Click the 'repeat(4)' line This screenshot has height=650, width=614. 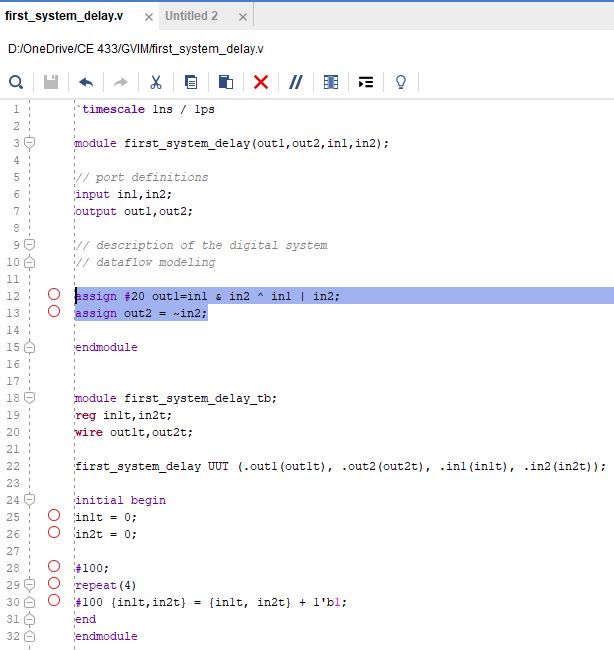click(x=105, y=585)
